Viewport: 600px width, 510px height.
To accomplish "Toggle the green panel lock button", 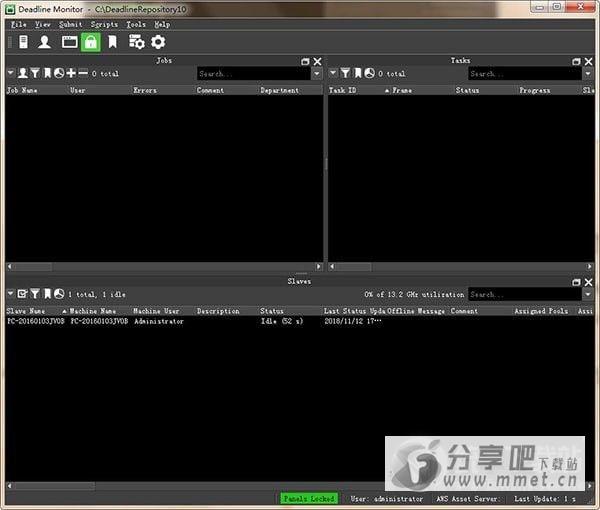I will point(91,42).
